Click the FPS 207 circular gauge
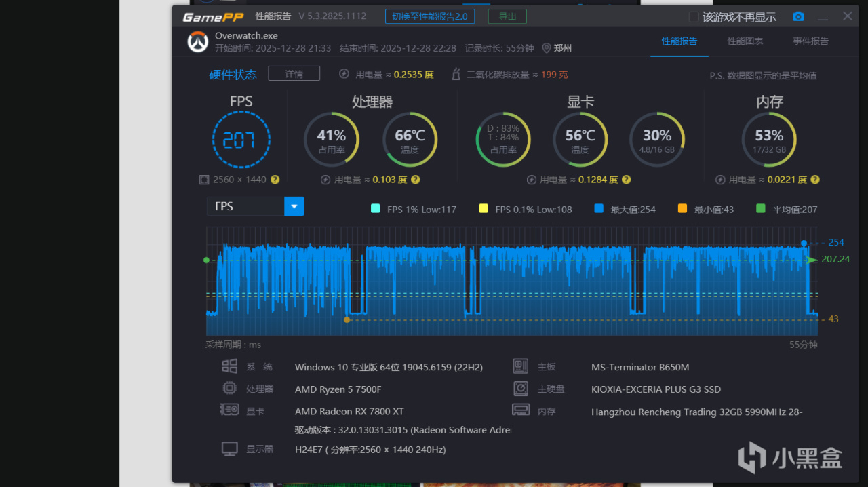The height and width of the screenshot is (487, 868). 241,140
